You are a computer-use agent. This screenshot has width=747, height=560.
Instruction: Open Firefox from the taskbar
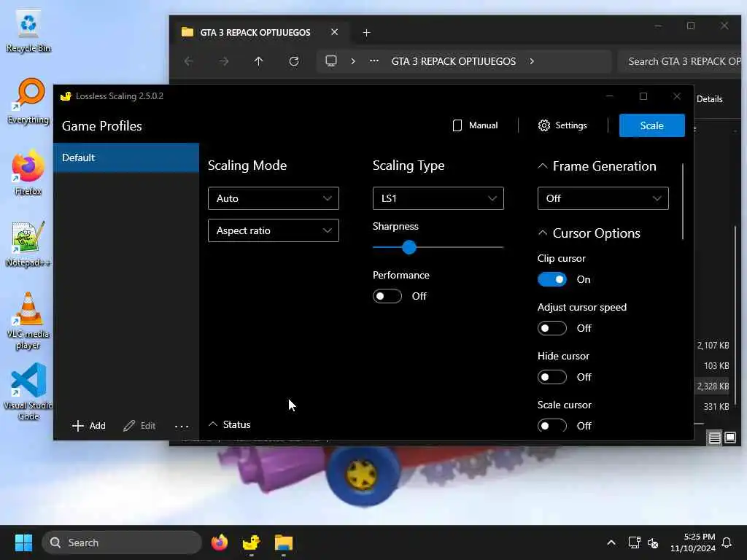click(219, 542)
